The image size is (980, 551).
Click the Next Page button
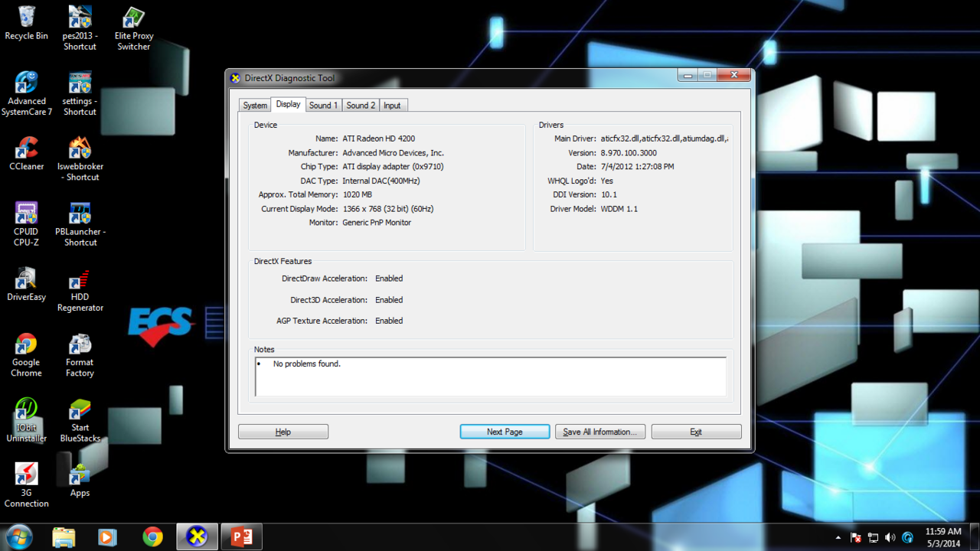505,432
